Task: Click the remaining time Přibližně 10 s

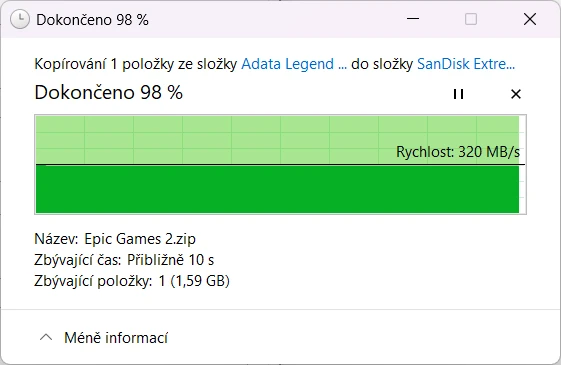Action: [171, 260]
